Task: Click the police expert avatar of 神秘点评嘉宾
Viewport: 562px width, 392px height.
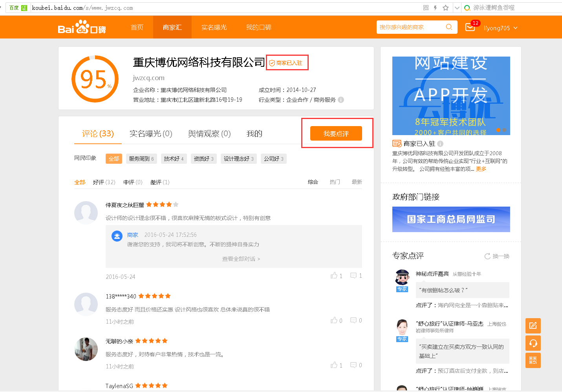Action: click(402, 278)
